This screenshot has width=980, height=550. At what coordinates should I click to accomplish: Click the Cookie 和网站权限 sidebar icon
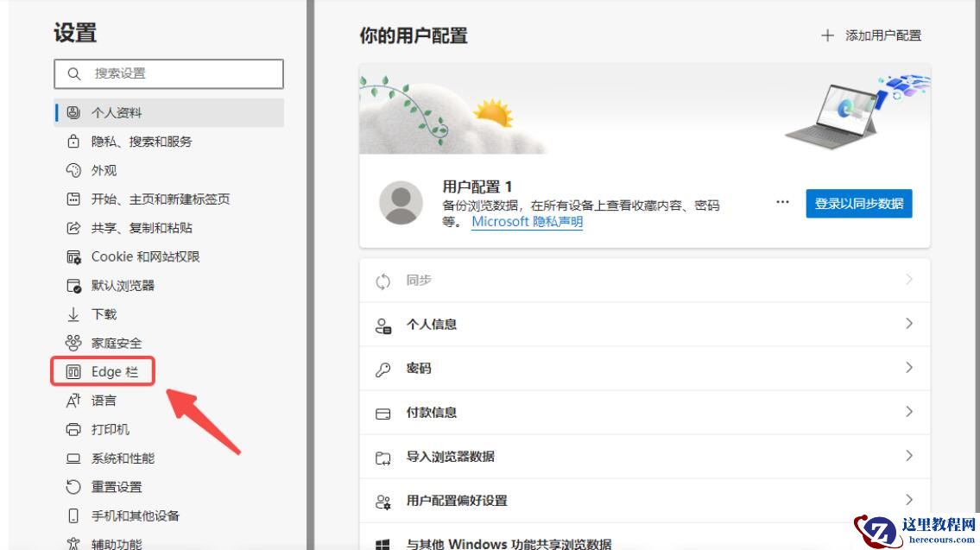[75, 256]
